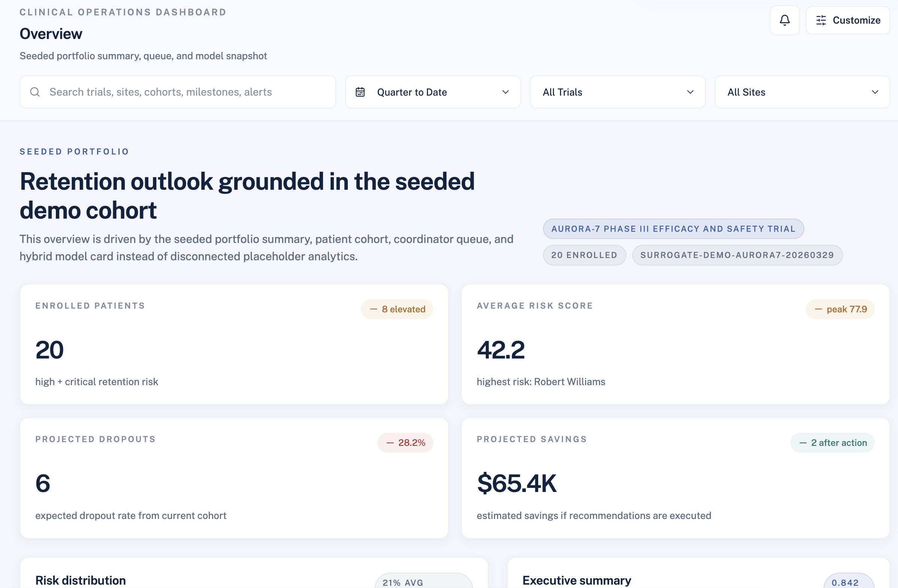Click the All Trials chevron arrow
This screenshot has height=588, width=898.
(x=690, y=92)
